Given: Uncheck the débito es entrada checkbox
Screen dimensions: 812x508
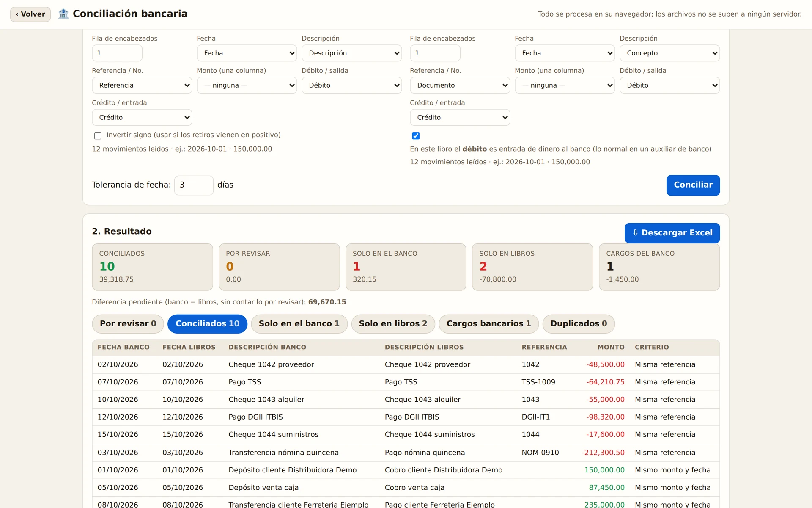Looking at the screenshot, I should pyautogui.click(x=416, y=135).
